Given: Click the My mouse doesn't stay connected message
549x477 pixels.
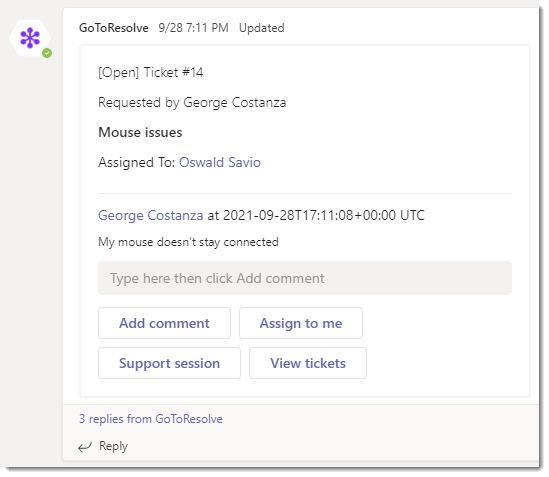Looking at the screenshot, I should coord(188,242).
